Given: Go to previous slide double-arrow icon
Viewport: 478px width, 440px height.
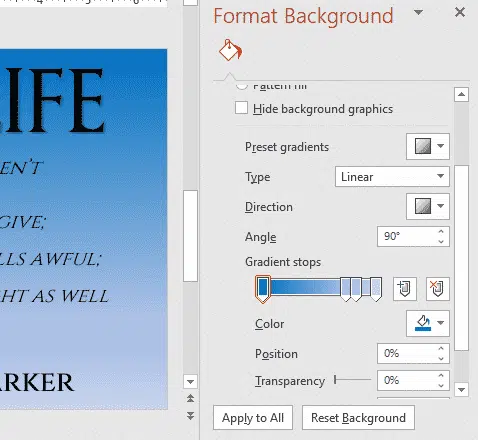Looking at the screenshot, I should pyautogui.click(x=190, y=398).
